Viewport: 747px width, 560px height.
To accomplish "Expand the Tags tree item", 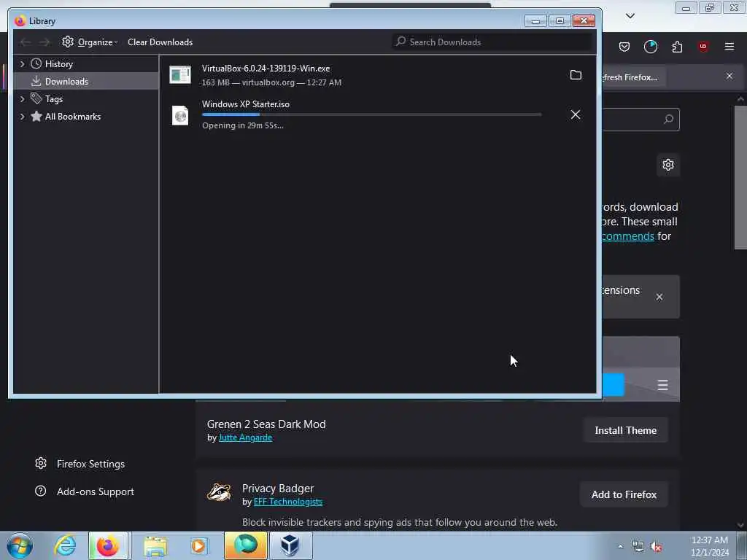I will [22, 99].
